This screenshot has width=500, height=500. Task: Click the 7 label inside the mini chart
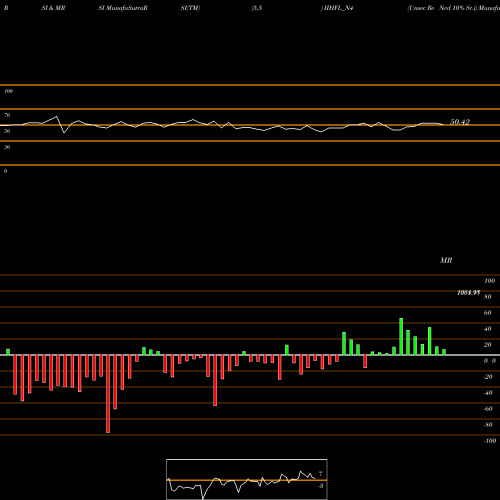(x=321, y=474)
